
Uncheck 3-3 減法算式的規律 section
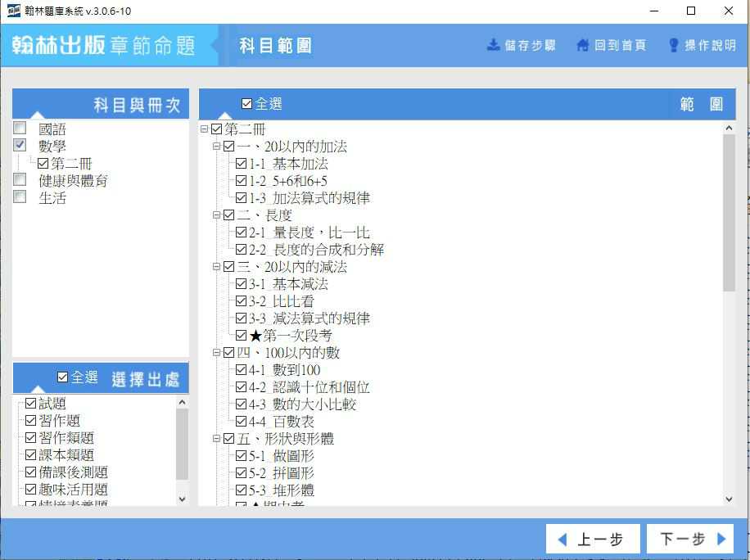pyautogui.click(x=241, y=318)
